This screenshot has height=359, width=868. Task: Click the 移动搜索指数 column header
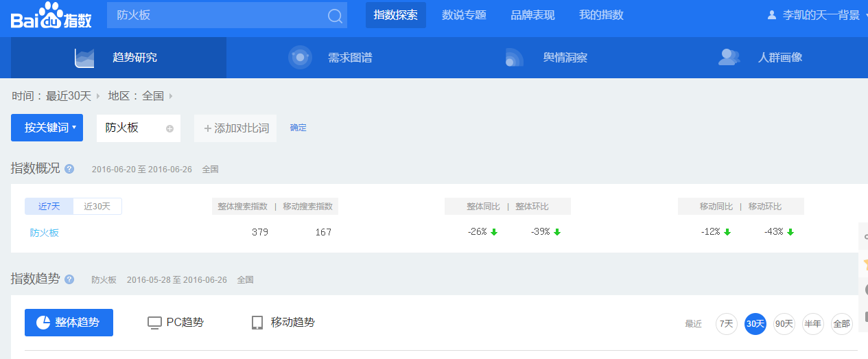(307, 207)
